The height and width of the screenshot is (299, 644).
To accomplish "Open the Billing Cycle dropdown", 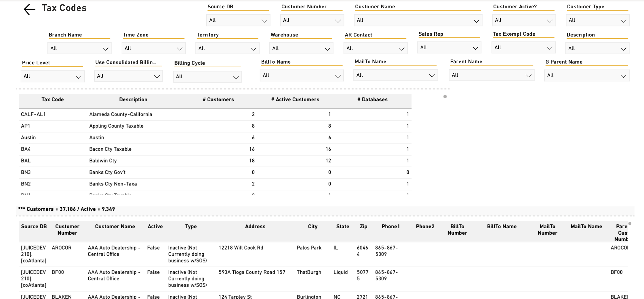I will tap(207, 76).
